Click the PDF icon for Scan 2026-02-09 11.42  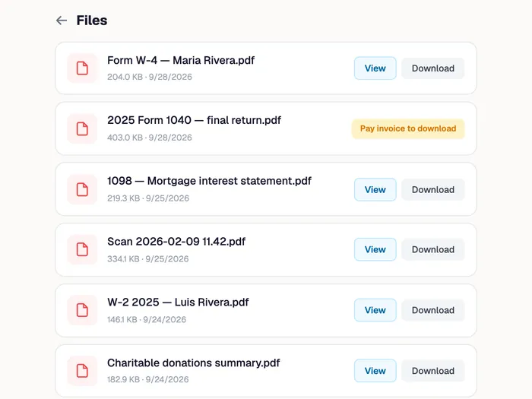82,249
